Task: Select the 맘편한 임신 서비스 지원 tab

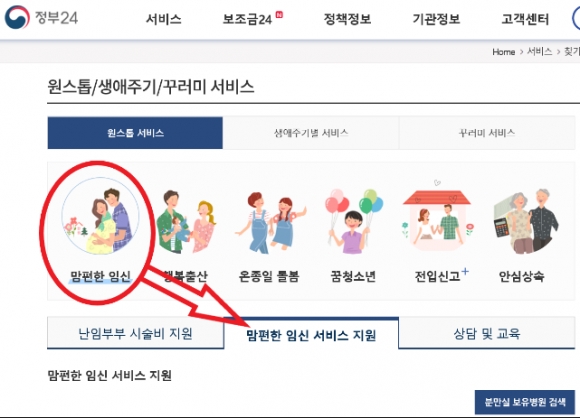Action: click(311, 334)
